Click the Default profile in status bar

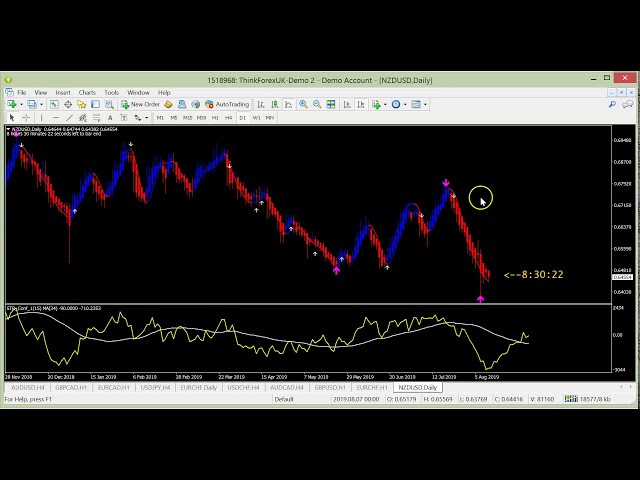284,399
